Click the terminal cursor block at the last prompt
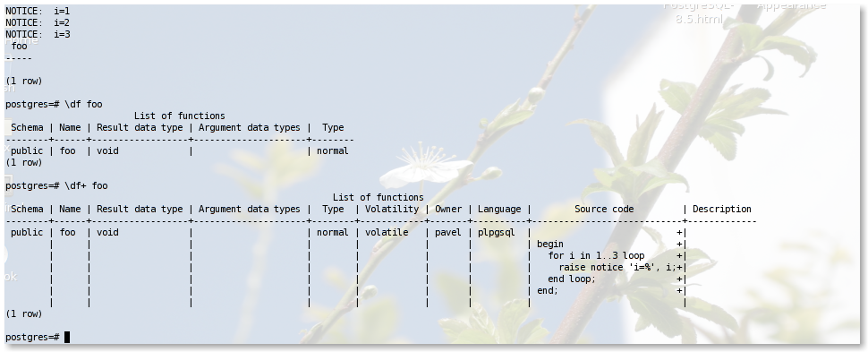The width and height of the screenshot is (868, 352). point(67,337)
